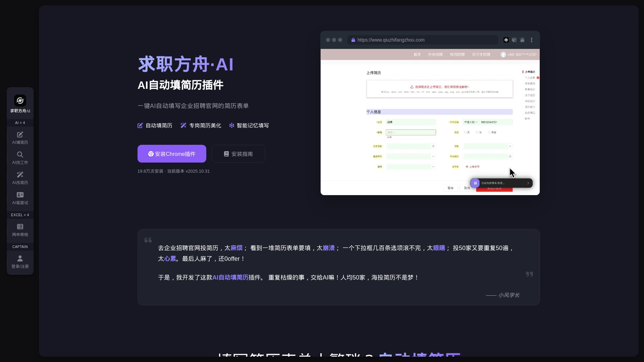The image size is (644, 362).
Task: Open the 中国大陆 phone region dropdown
Action: (x=471, y=122)
